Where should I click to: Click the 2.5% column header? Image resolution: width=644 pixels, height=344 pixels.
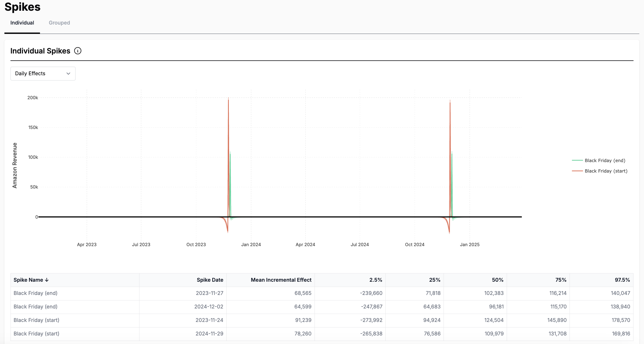coord(375,280)
